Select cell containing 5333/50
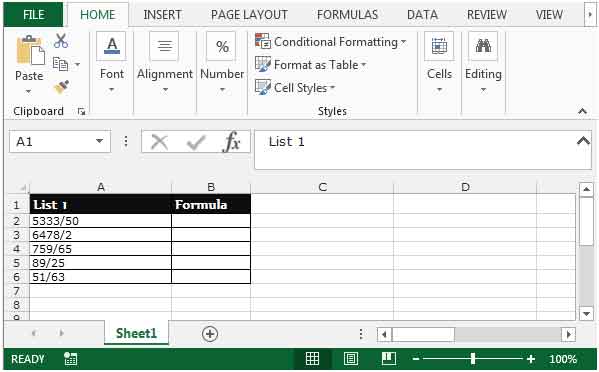599x372 pixels. point(100,221)
